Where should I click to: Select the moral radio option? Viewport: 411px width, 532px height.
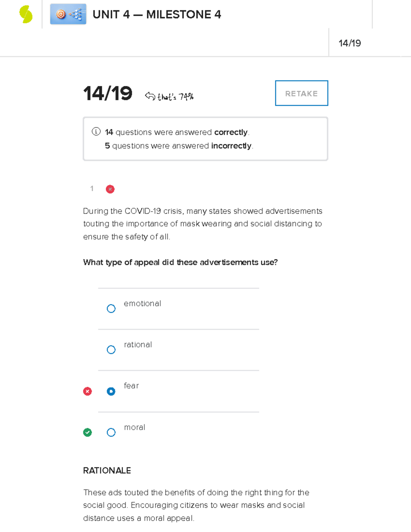pyautogui.click(x=111, y=432)
